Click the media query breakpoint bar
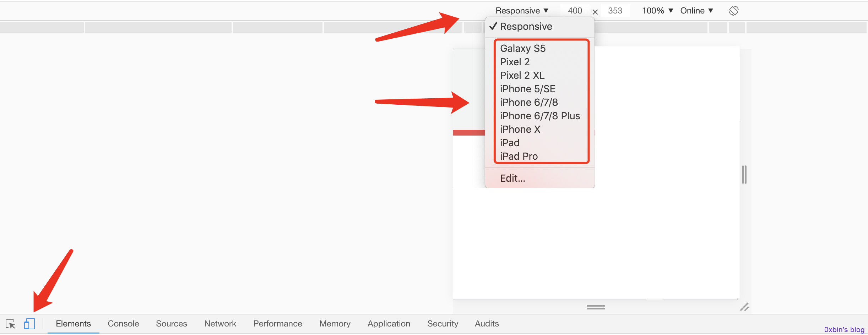Screen dimensions: 868x335 coord(434,27)
